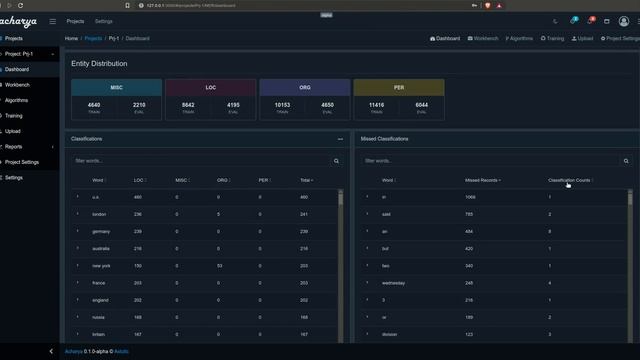This screenshot has width=640, height=360.
Task: Expand the germany row in Classifications
Action: click(78, 231)
